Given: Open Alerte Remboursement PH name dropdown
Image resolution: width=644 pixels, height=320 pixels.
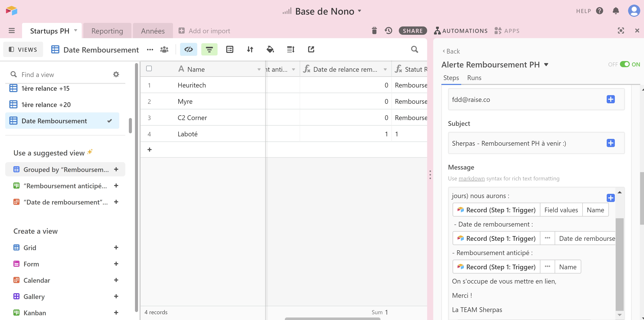Looking at the screenshot, I should point(546,65).
